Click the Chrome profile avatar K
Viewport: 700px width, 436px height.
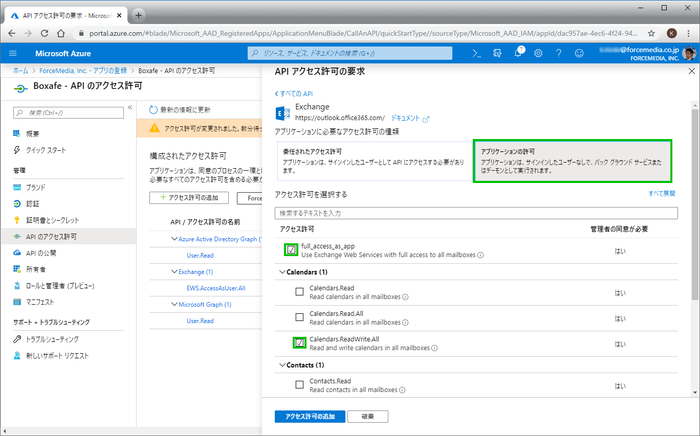[671, 33]
